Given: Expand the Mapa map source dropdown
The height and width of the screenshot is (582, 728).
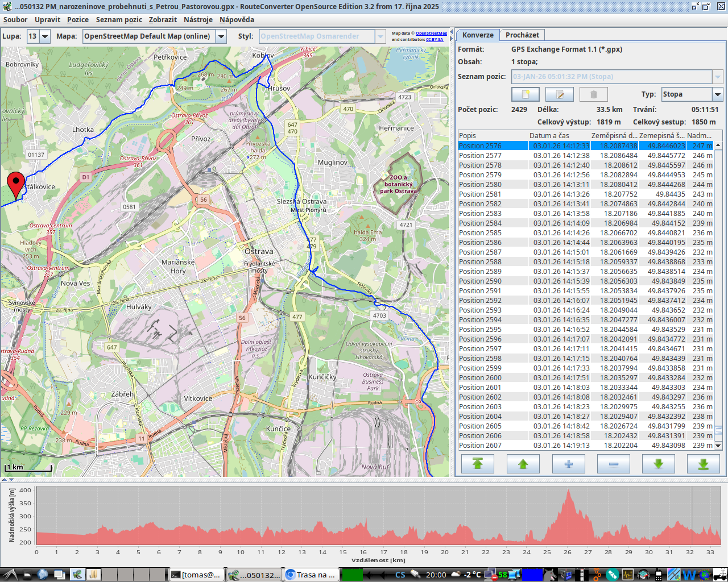Looking at the screenshot, I should tap(221, 36).
